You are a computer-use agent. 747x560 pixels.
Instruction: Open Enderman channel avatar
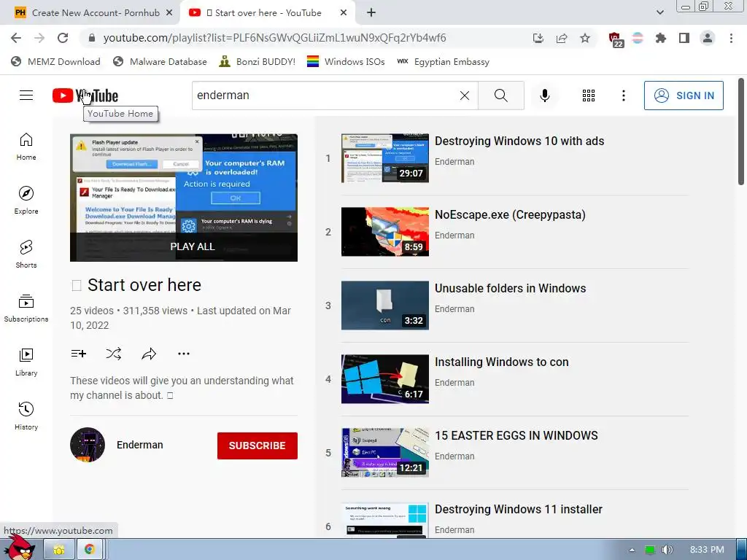[88, 445]
